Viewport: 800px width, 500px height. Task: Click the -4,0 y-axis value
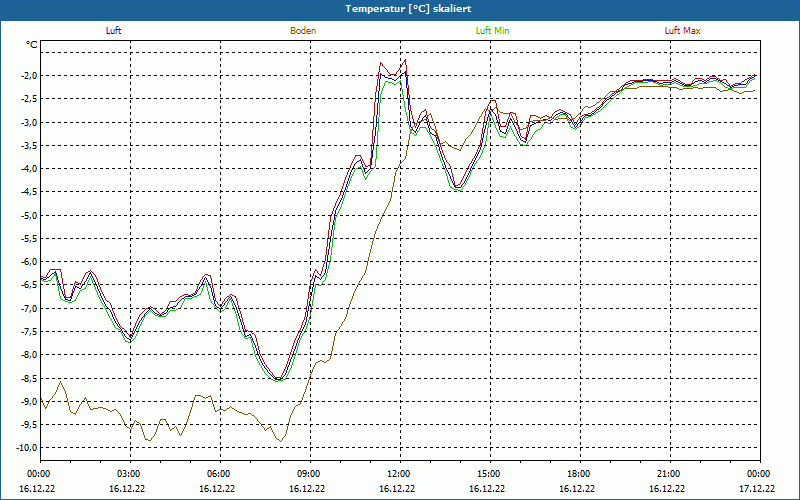(x=30, y=169)
